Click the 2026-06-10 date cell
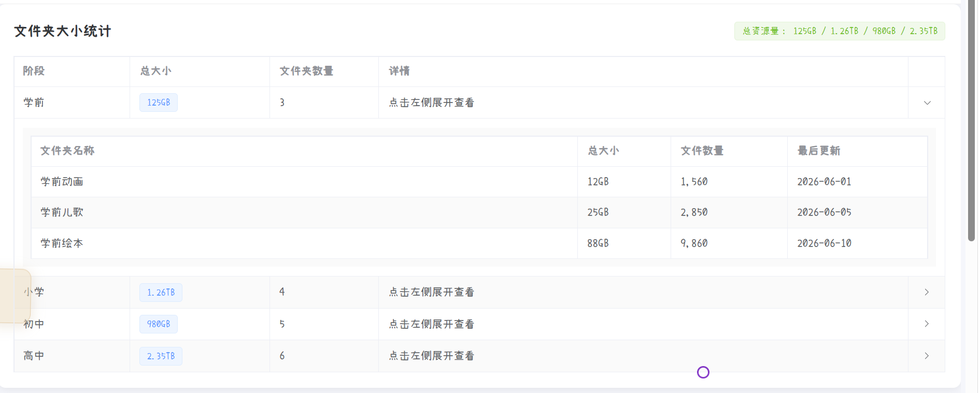980x393 pixels. 824,243
